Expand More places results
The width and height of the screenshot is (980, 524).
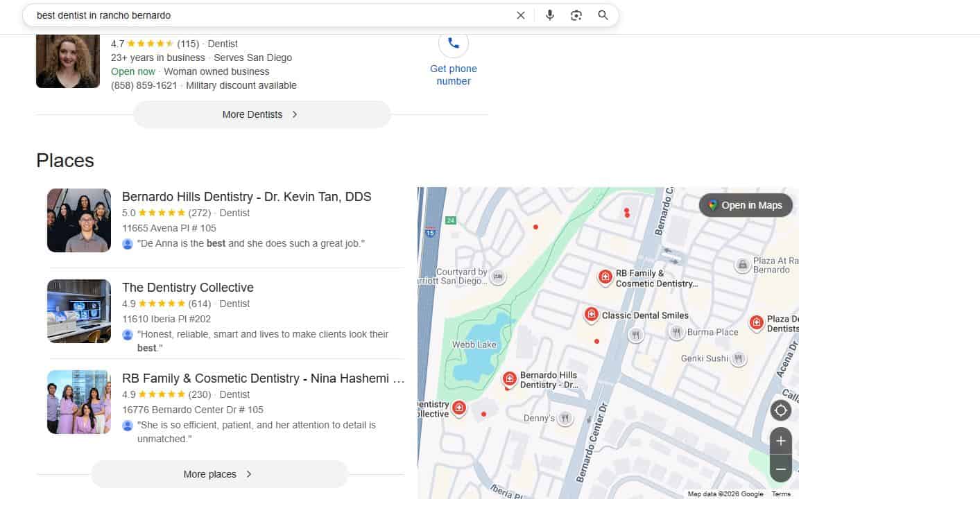219,474
